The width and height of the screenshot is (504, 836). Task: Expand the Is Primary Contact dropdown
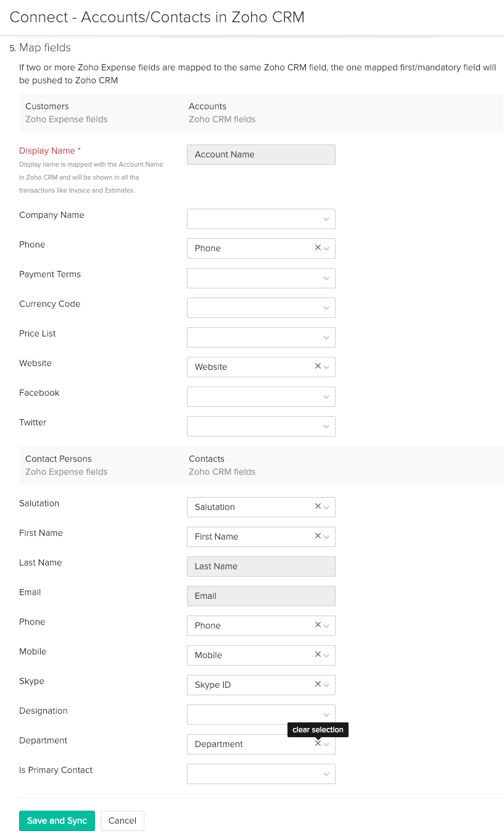261,774
